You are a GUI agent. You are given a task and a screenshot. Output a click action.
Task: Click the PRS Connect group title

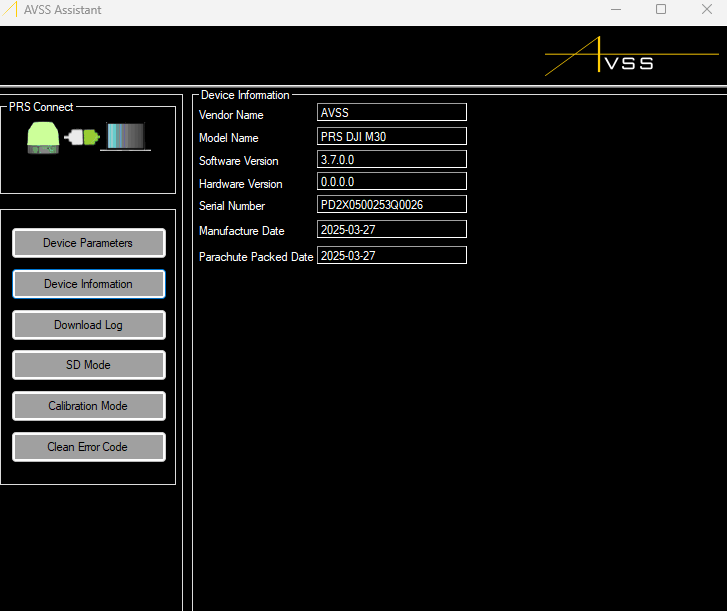[x=41, y=107]
